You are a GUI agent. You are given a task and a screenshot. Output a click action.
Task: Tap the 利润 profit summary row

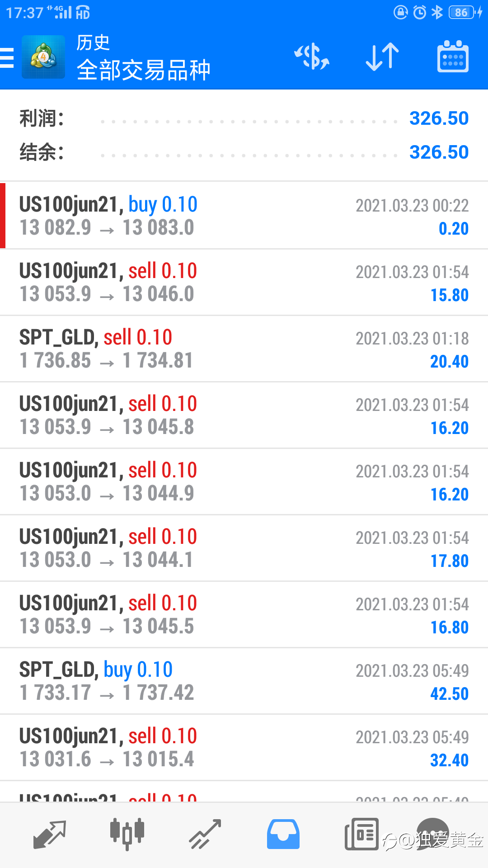pyautogui.click(x=244, y=118)
